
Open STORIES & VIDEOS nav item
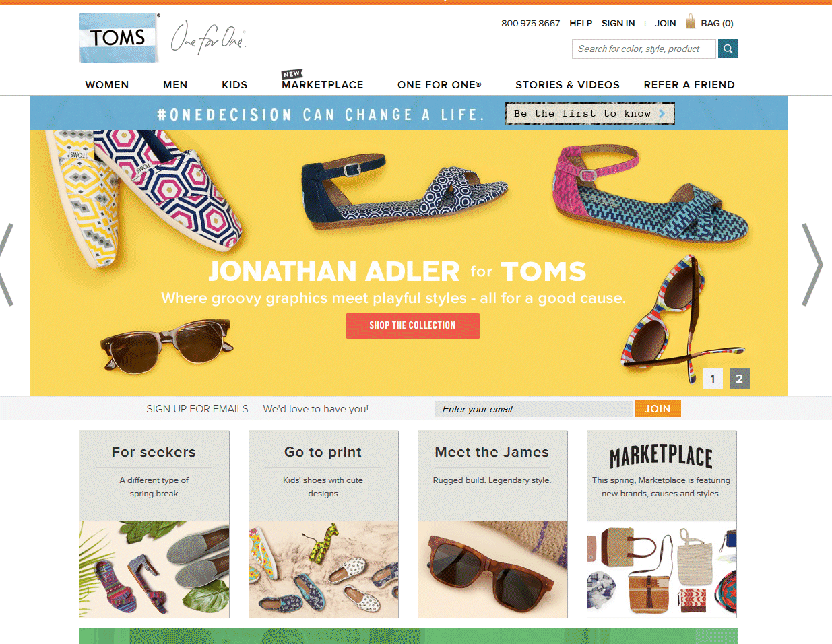click(567, 85)
